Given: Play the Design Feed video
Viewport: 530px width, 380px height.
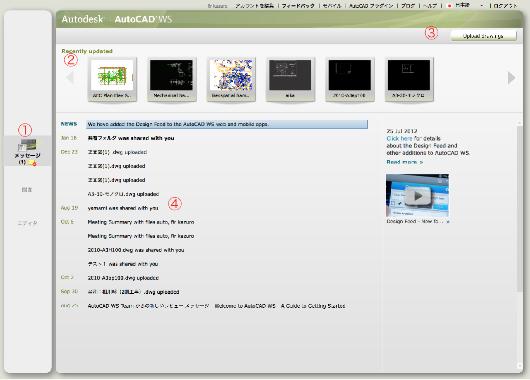Looking at the screenshot, I should click(417, 195).
